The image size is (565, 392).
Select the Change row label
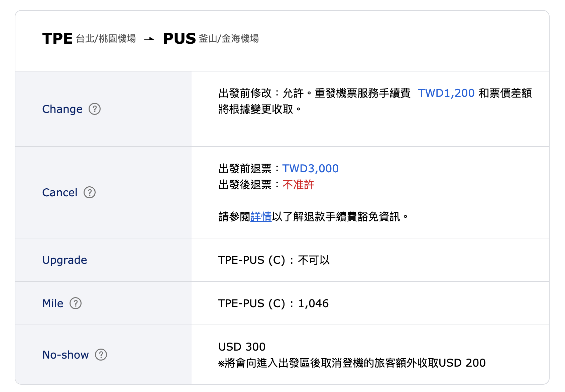tap(63, 109)
